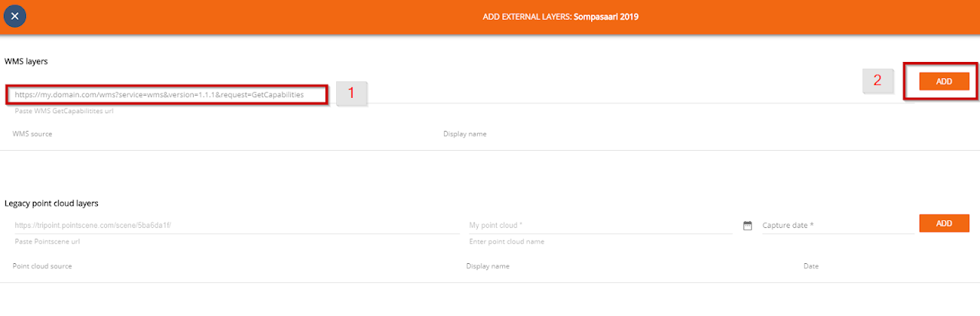Open the calendar date picker icon

coord(748,226)
